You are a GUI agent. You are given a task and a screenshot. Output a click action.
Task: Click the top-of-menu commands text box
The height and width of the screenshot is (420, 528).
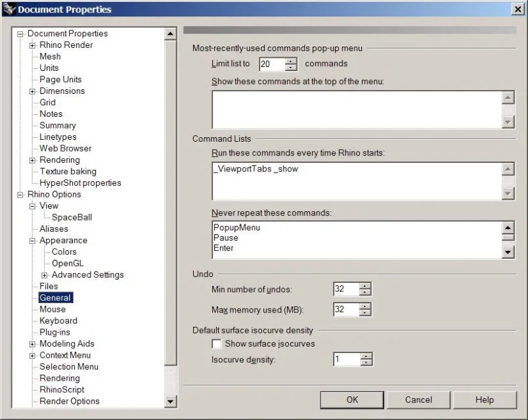[x=357, y=110]
